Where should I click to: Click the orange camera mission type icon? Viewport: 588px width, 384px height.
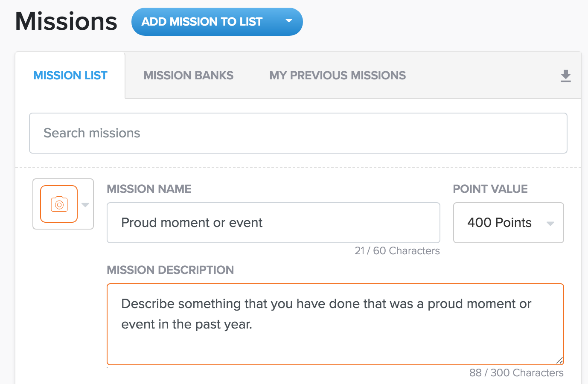[x=59, y=204]
